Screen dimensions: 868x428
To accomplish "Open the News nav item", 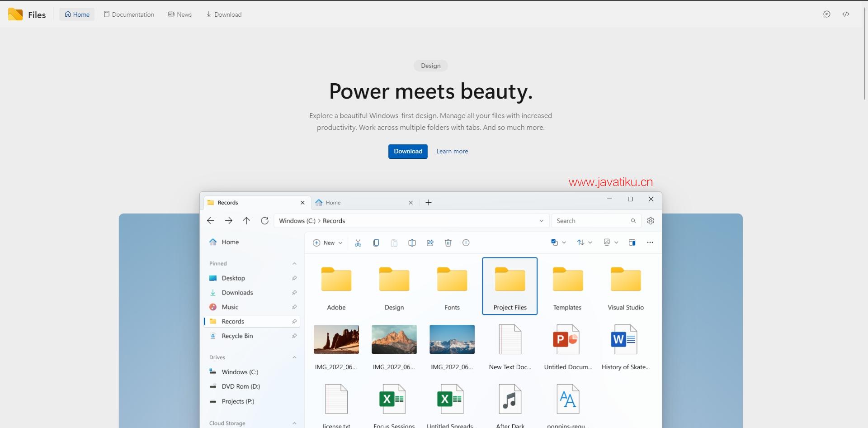I will click(x=180, y=14).
